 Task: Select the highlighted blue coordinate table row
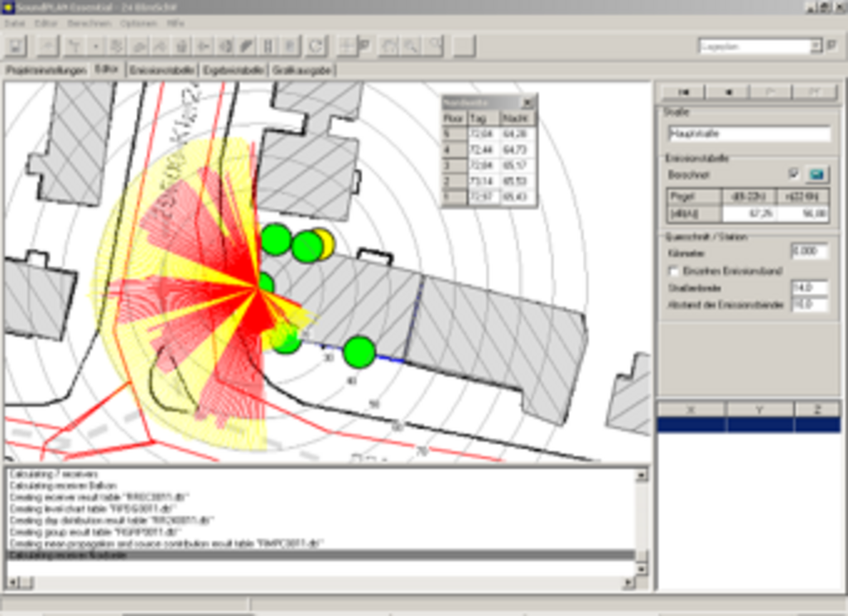[x=749, y=425]
